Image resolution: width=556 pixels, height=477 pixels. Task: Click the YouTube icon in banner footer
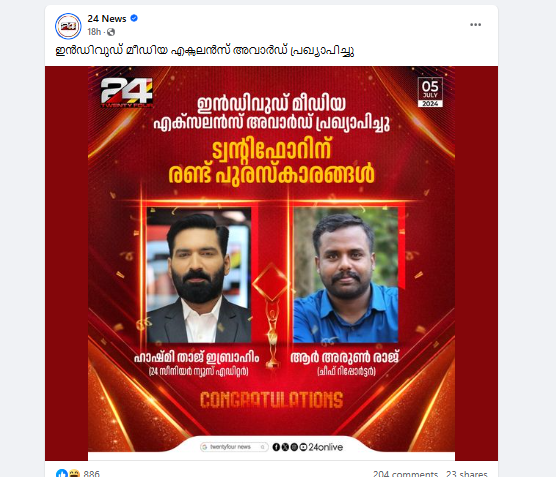point(303,447)
